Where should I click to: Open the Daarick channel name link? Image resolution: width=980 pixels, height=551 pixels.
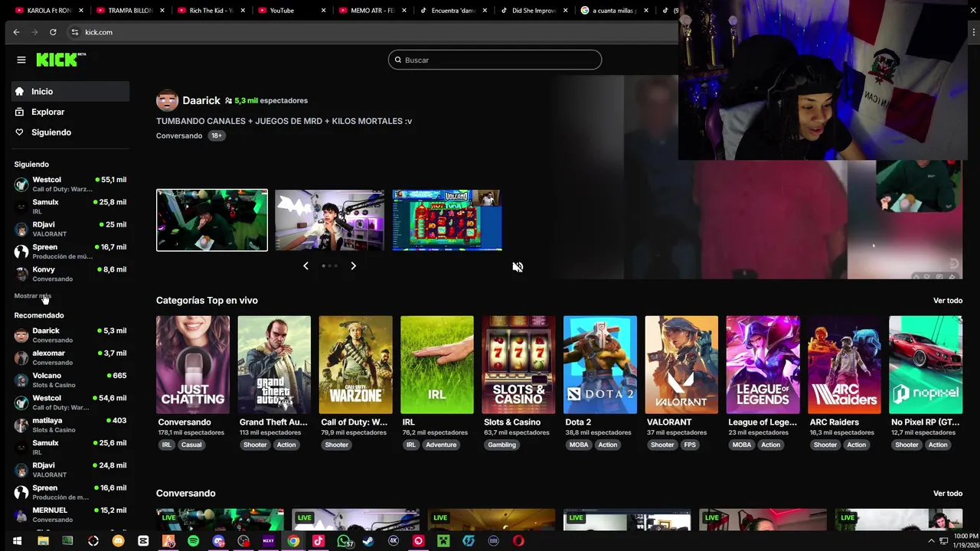[x=201, y=100]
